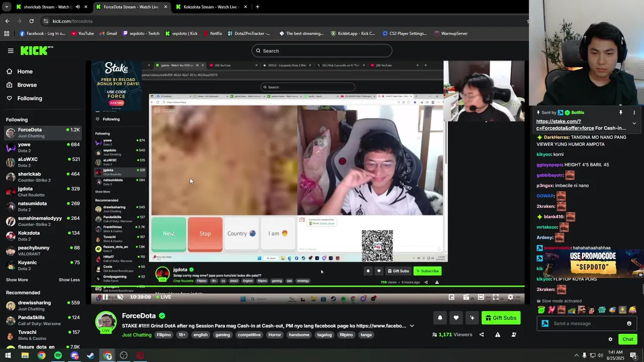The image size is (644, 362).
Task: Go back in browser history
Action: coord(7,21)
